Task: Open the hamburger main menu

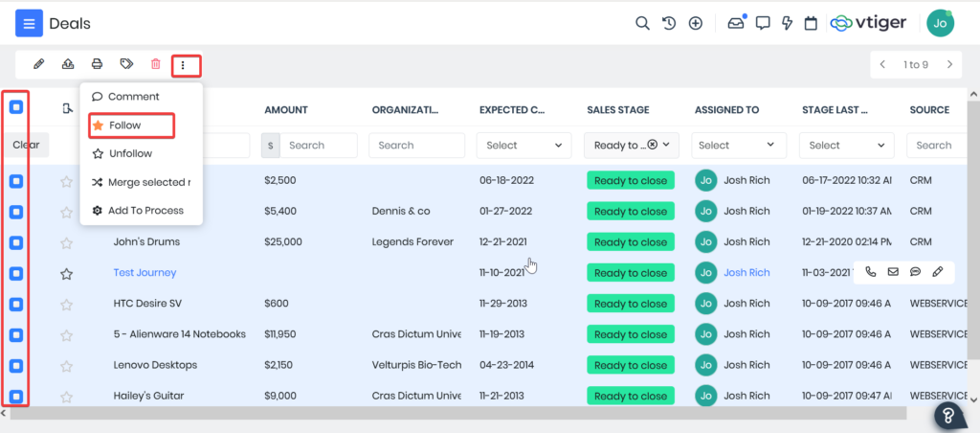Action: [x=29, y=23]
